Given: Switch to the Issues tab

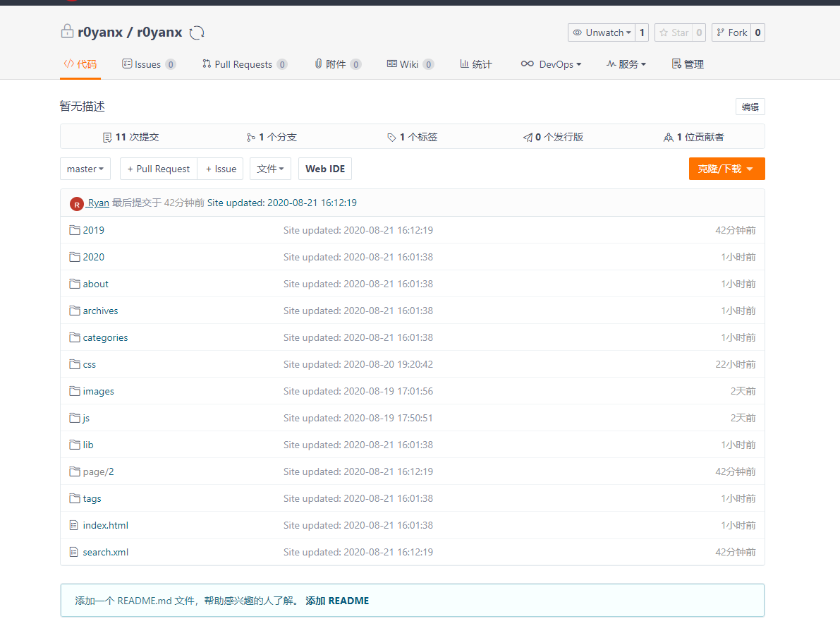Looking at the screenshot, I should pos(148,64).
